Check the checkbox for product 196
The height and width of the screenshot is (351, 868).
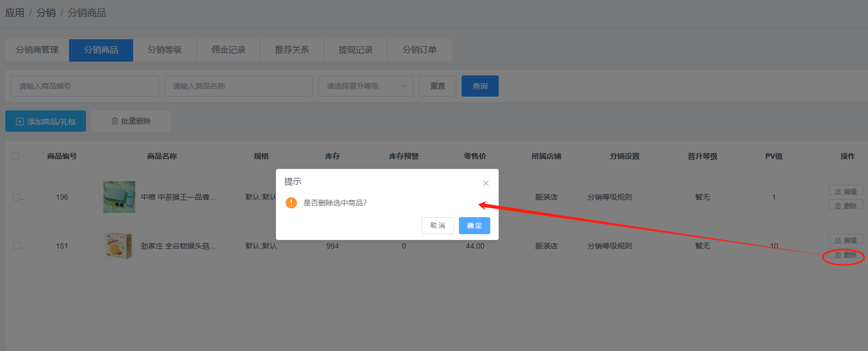click(x=16, y=197)
